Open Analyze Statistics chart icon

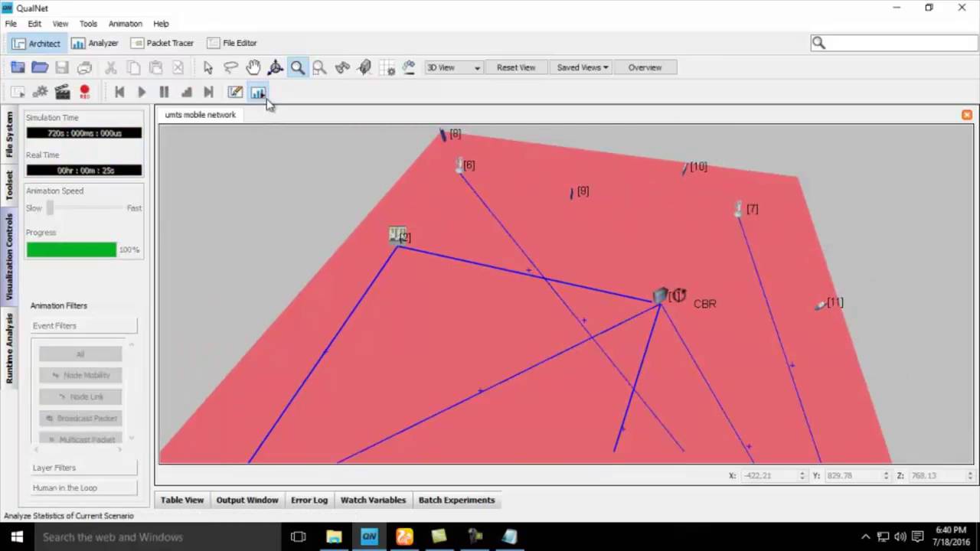[258, 92]
